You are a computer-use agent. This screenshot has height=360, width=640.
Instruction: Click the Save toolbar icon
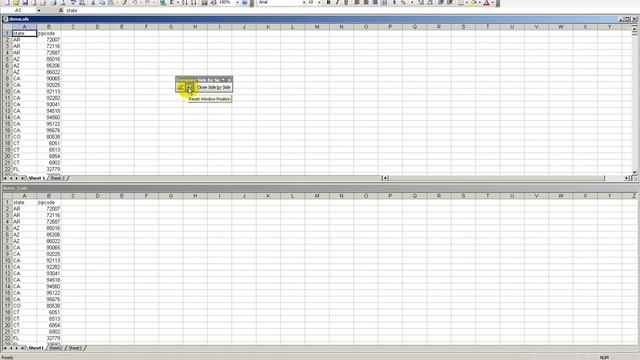(25, 2)
